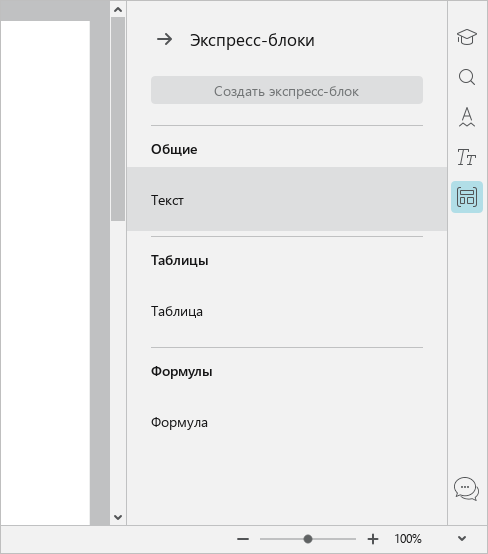Toggle the Express blocks sidebar icon
This screenshot has height=554, width=488.
[x=467, y=197]
